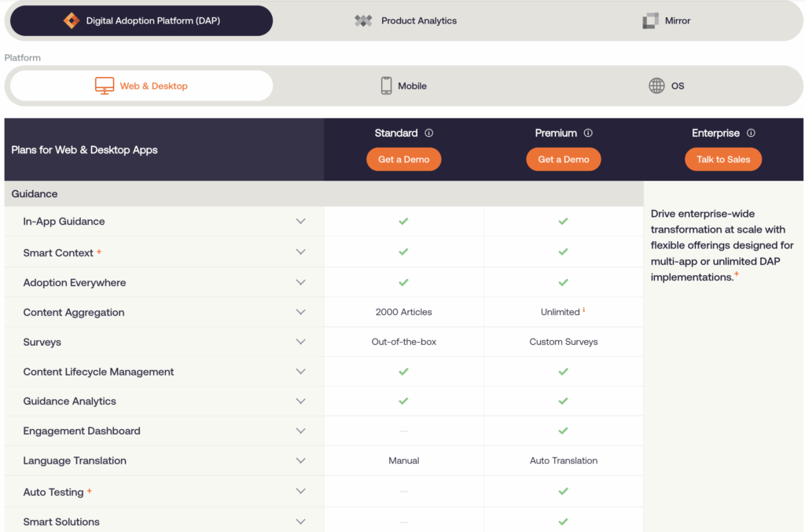The image size is (805, 532).
Task: Select the Mobile phone icon
Action: pos(386,85)
